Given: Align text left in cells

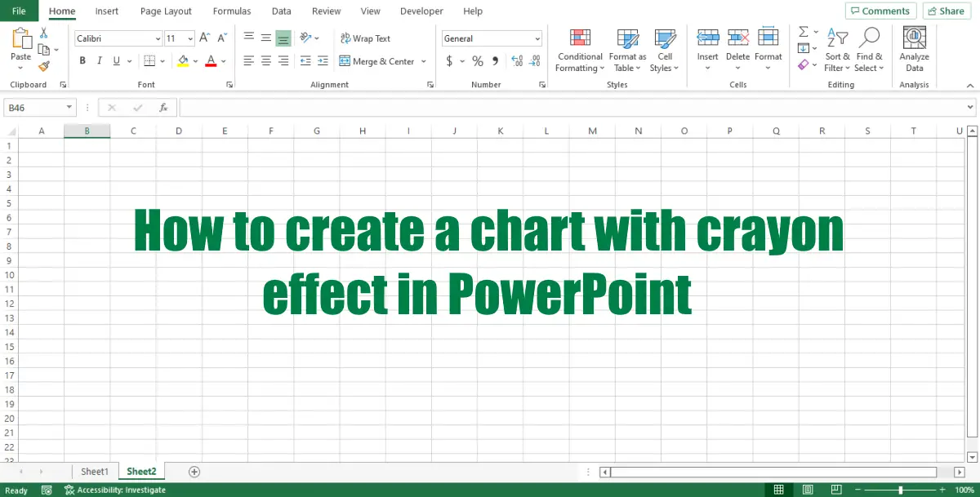Looking at the screenshot, I should (248, 61).
